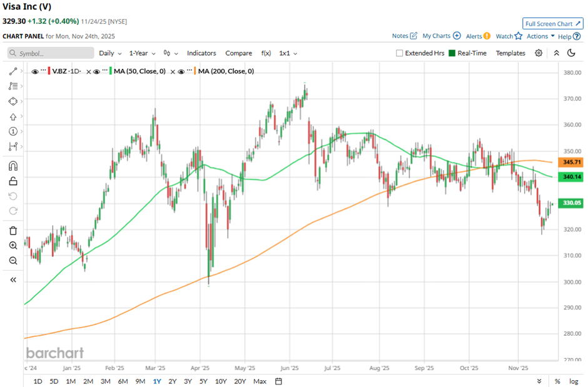Toggle logarithmic scale with log button
This screenshot has width=588, height=387.
coord(574,381)
